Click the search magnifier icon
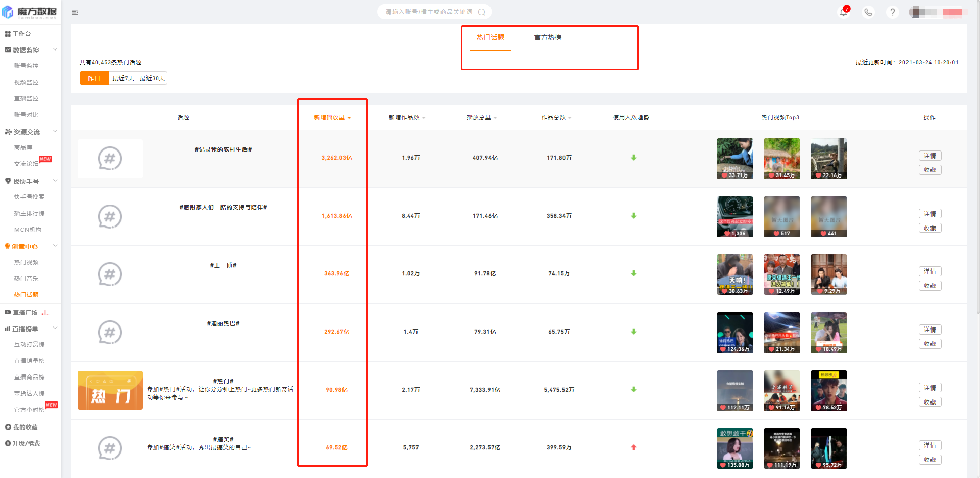Screen dimensions: 980x478 (481, 12)
